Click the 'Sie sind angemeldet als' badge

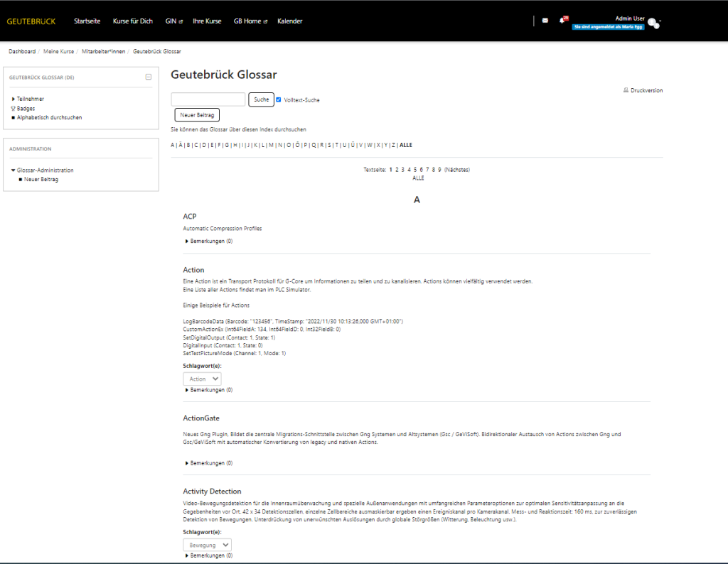click(x=609, y=27)
